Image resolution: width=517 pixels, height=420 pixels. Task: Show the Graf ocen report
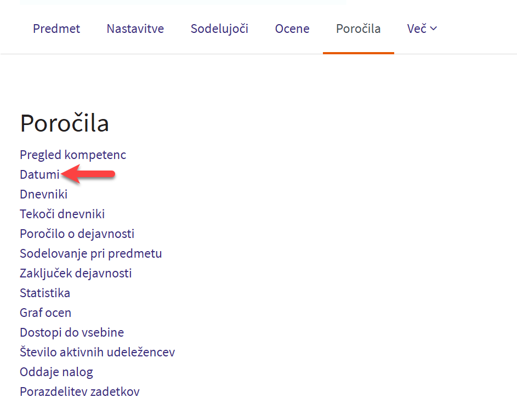pos(46,313)
